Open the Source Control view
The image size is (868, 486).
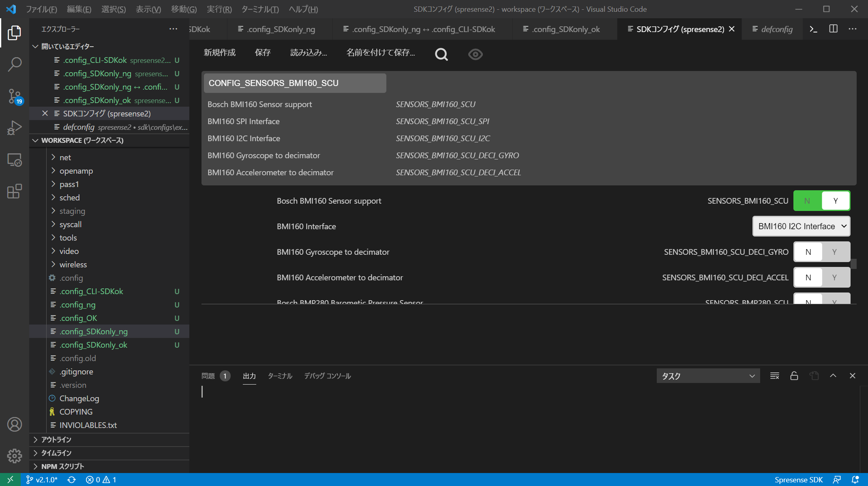tap(15, 96)
